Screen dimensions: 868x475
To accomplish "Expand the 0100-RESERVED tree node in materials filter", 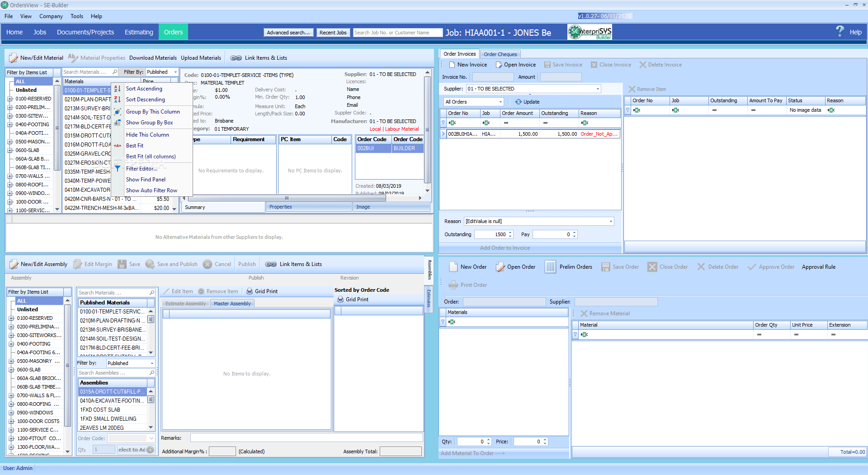I will (10, 99).
